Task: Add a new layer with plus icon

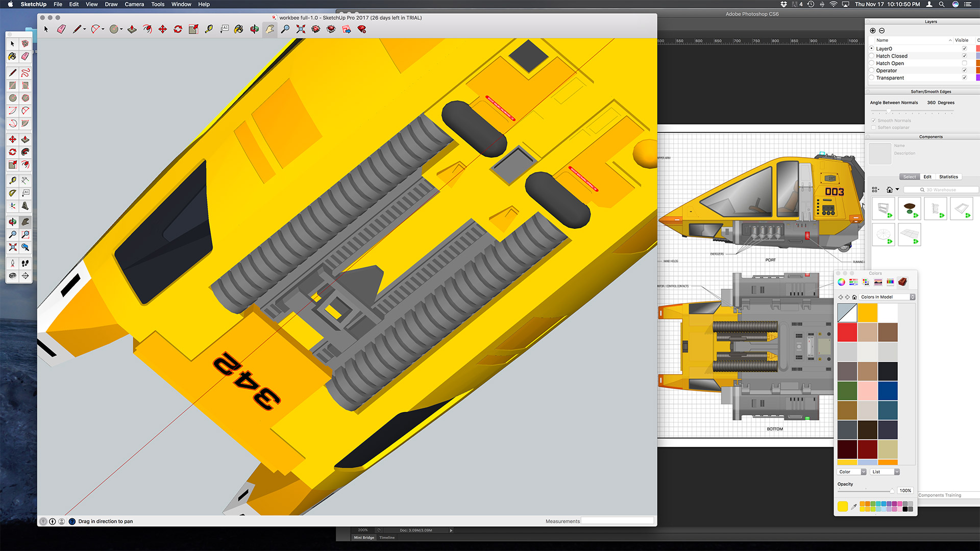Action: click(872, 31)
